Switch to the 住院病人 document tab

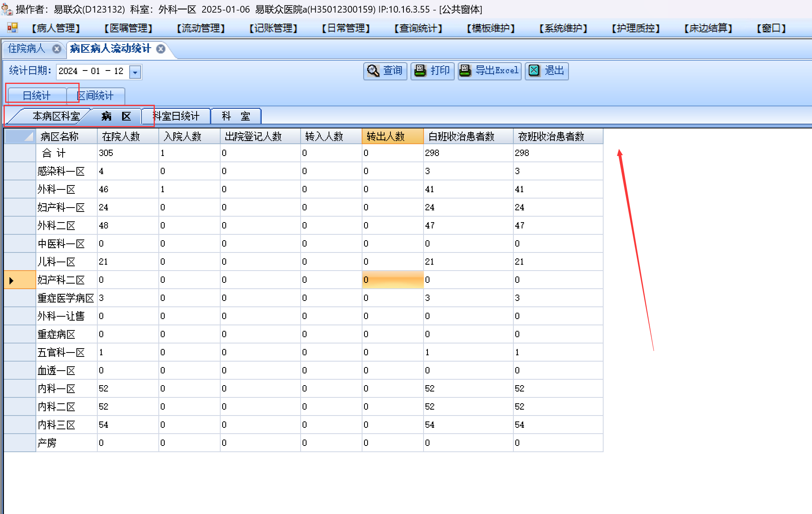pyautogui.click(x=27, y=49)
